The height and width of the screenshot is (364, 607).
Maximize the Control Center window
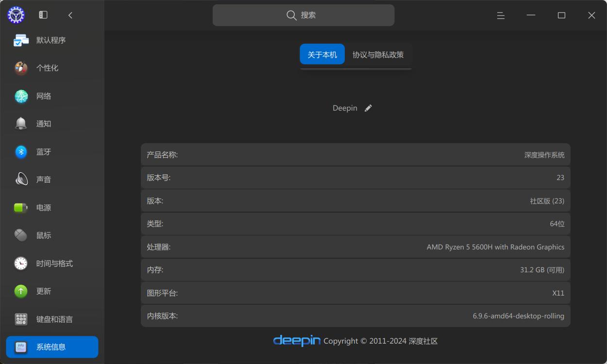(x=561, y=16)
